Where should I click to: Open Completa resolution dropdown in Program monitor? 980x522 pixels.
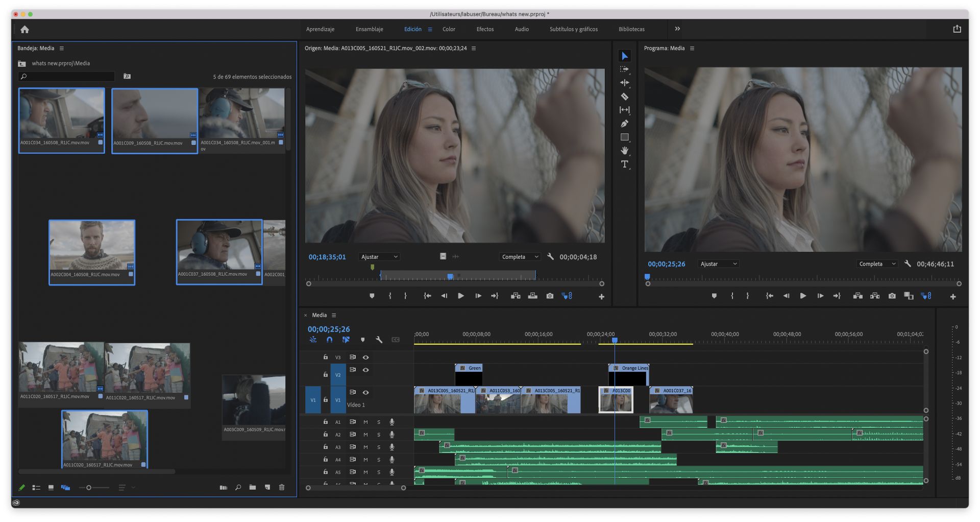pos(876,264)
